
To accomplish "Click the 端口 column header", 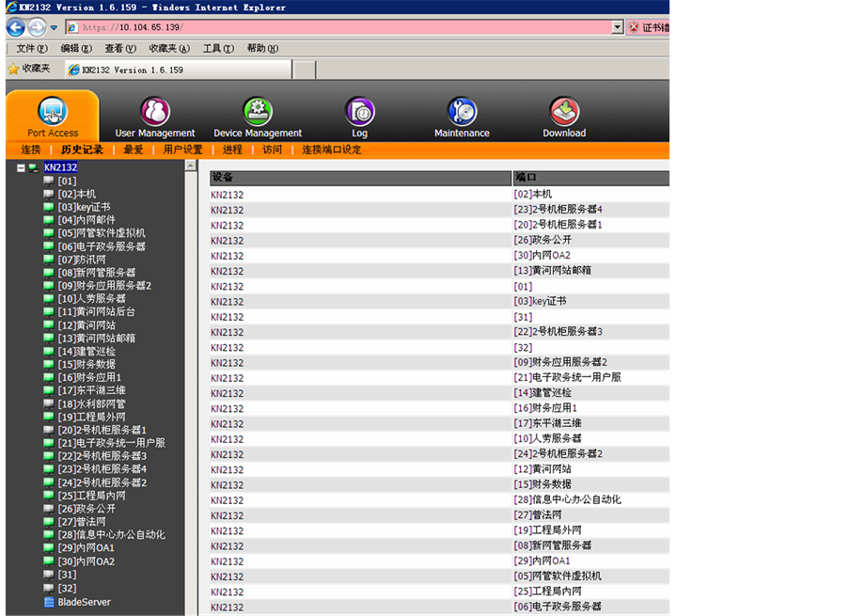I will [x=525, y=177].
